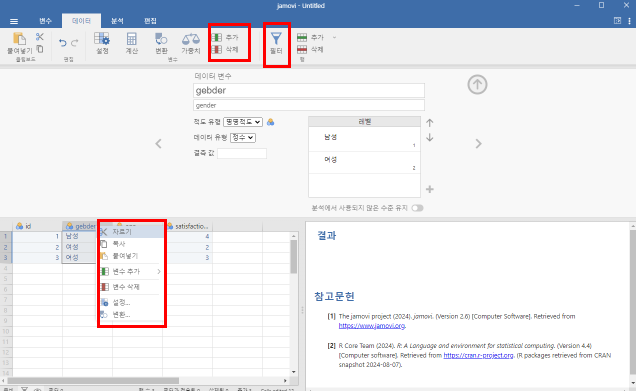Click the status bar filter funnel icon
636x391 pixels.
tap(25, 389)
